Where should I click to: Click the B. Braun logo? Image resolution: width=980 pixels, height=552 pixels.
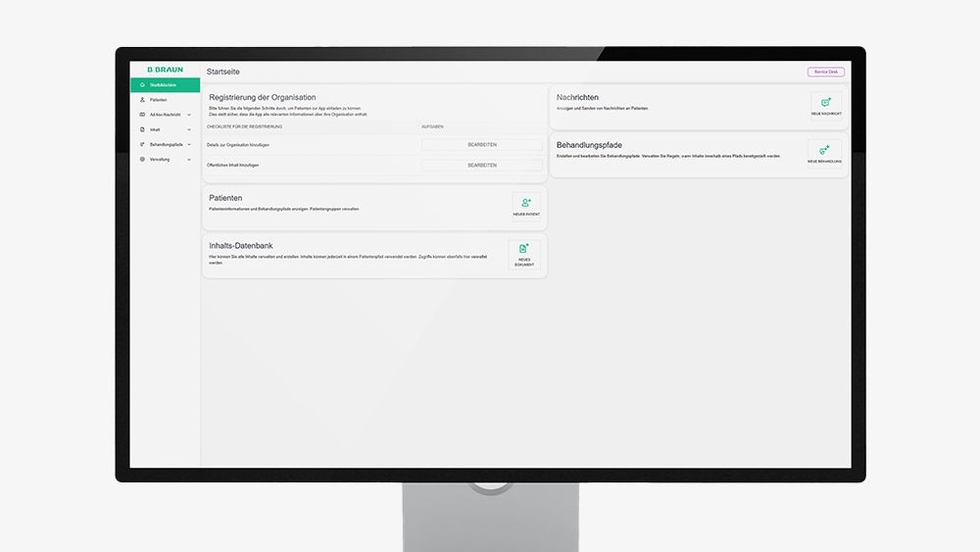[x=165, y=70]
